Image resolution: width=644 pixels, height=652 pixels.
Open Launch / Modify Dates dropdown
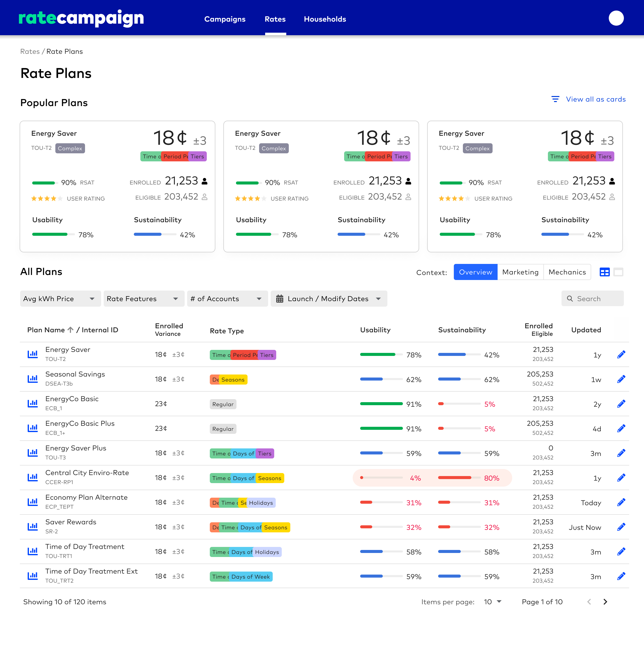coord(329,299)
